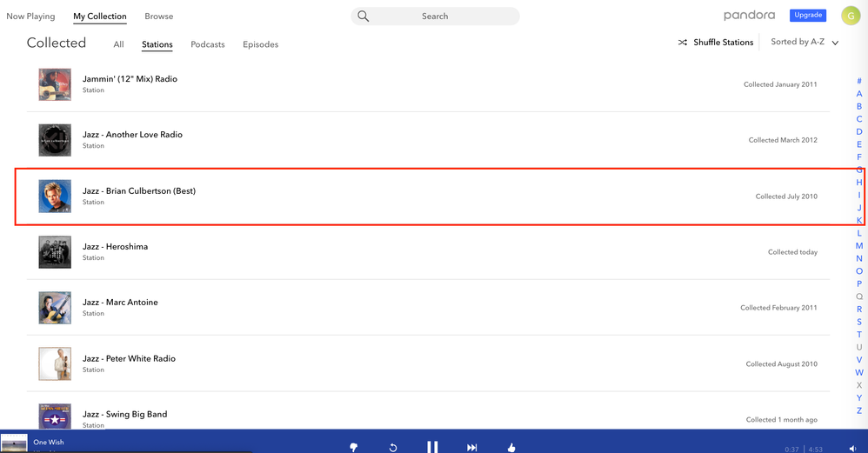Open Jammin' (12" Mix) Radio album art

(55, 84)
